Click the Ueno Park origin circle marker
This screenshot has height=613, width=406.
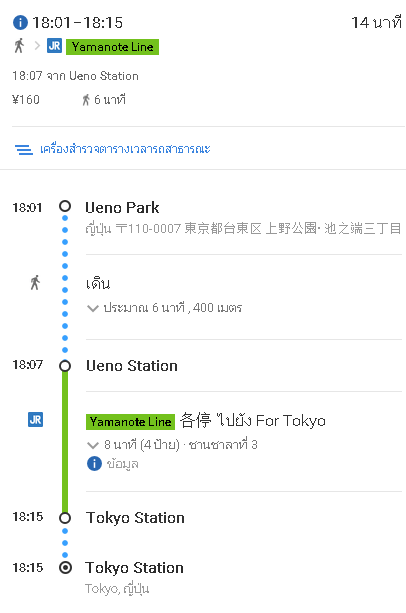pyautogui.click(x=65, y=206)
